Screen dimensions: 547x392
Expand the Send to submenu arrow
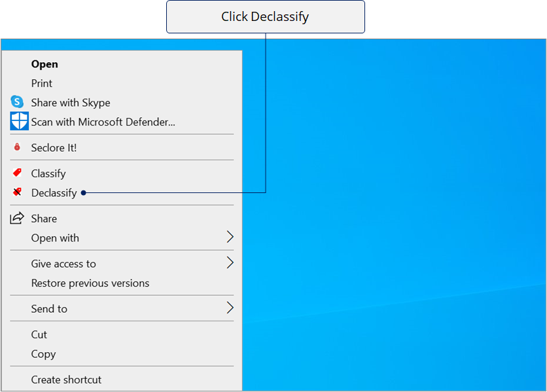point(230,308)
